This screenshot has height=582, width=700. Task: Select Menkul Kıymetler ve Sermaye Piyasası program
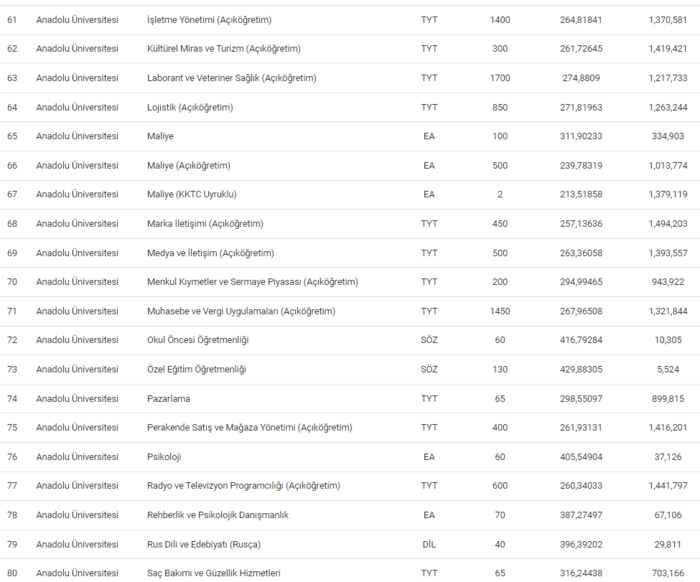[252, 282]
